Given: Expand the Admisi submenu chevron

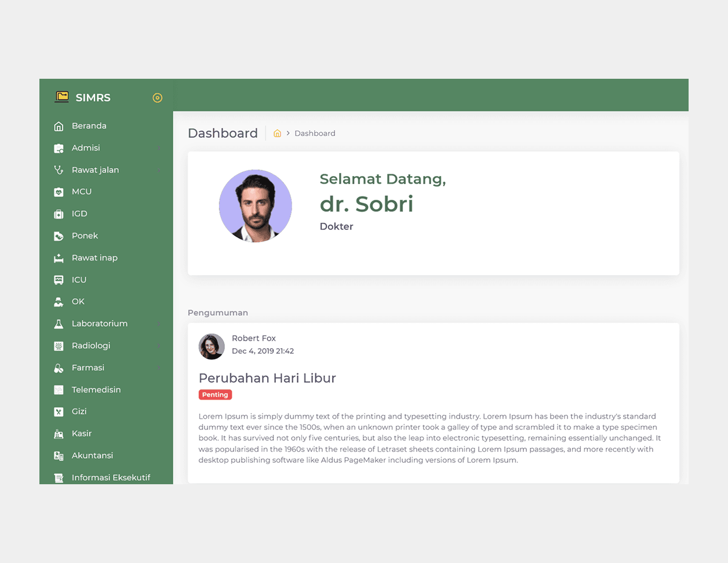Looking at the screenshot, I should [159, 148].
